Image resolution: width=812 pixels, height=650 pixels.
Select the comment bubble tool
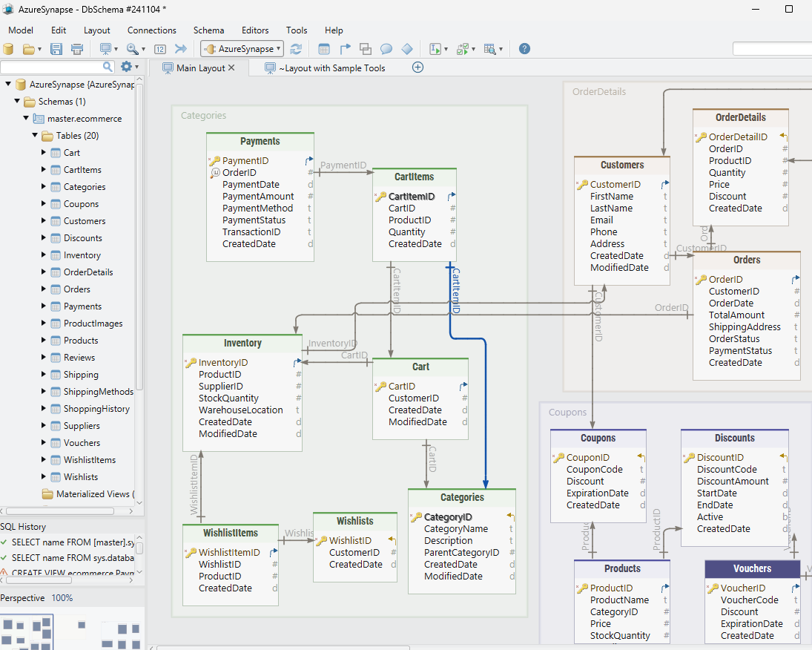coord(386,49)
